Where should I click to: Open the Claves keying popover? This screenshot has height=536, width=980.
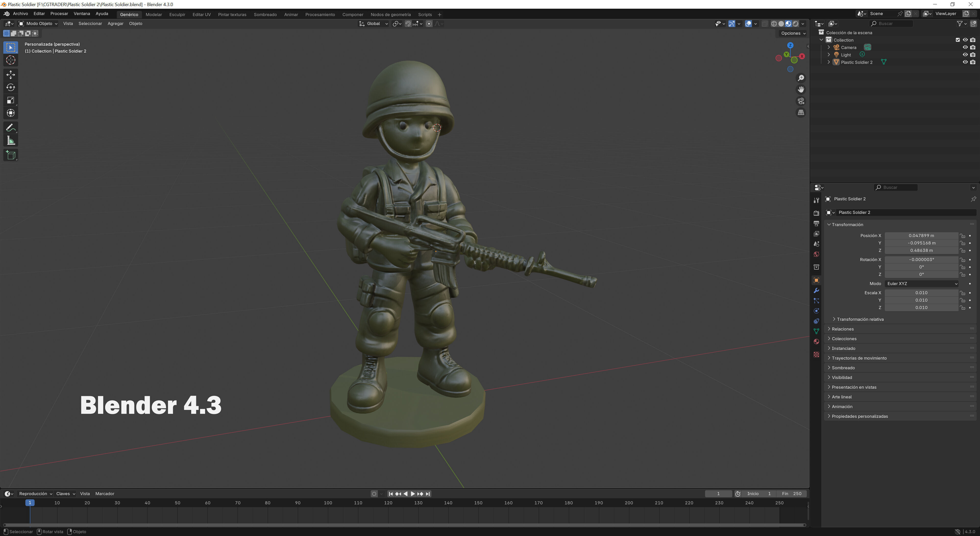65,494
